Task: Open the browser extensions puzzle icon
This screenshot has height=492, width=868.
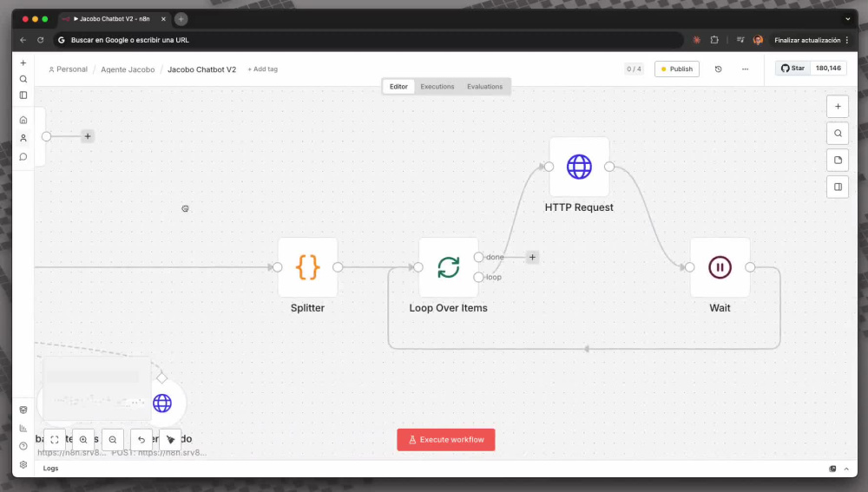Action: 714,40
